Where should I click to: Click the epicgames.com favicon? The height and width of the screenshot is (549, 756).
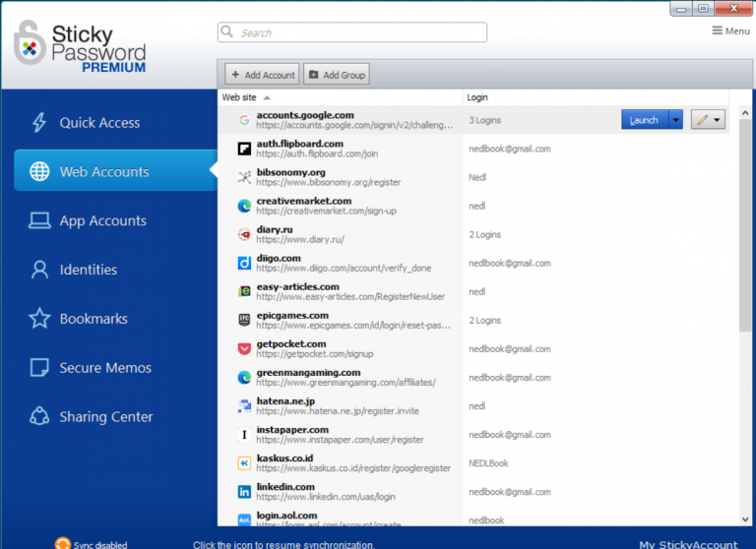pyautogui.click(x=244, y=320)
